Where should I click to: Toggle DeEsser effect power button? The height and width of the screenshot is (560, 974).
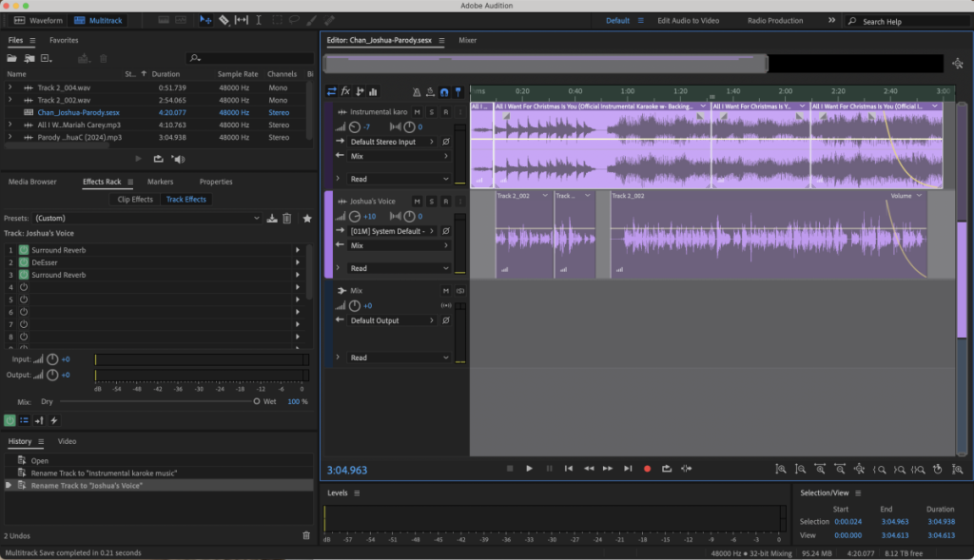[24, 262]
